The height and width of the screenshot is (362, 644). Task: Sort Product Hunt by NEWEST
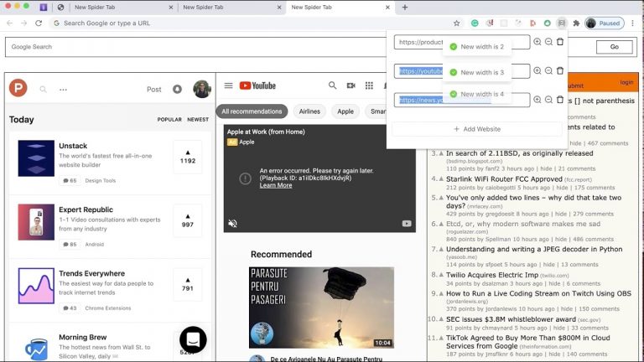click(x=198, y=120)
